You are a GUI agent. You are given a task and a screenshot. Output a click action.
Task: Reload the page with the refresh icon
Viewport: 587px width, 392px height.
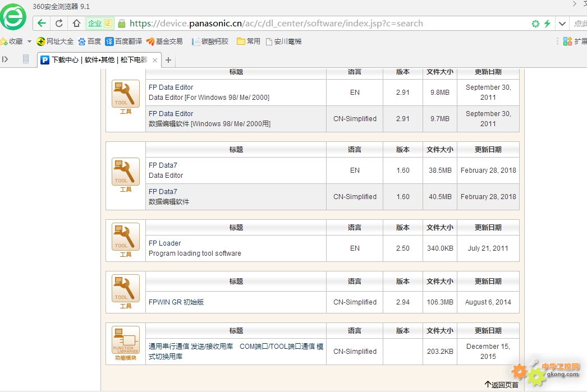(59, 23)
